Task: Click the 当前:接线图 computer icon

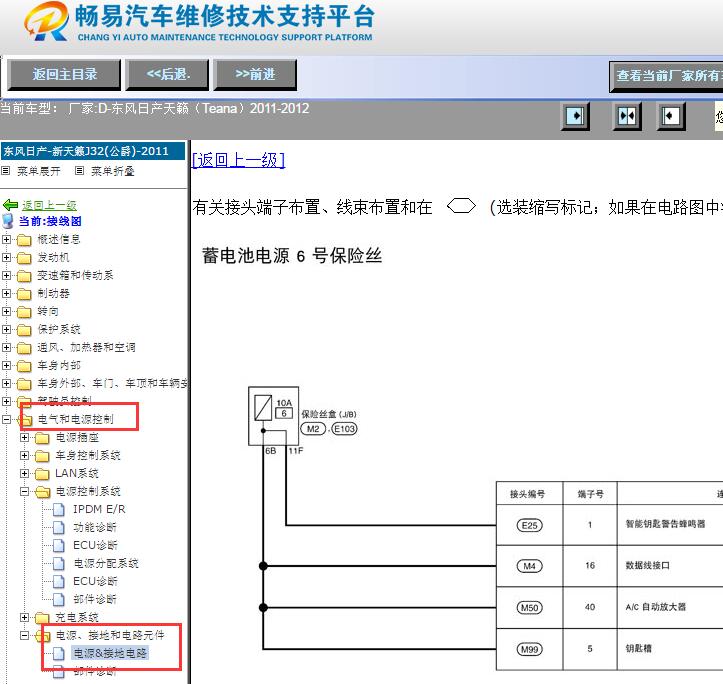Action: point(8,221)
